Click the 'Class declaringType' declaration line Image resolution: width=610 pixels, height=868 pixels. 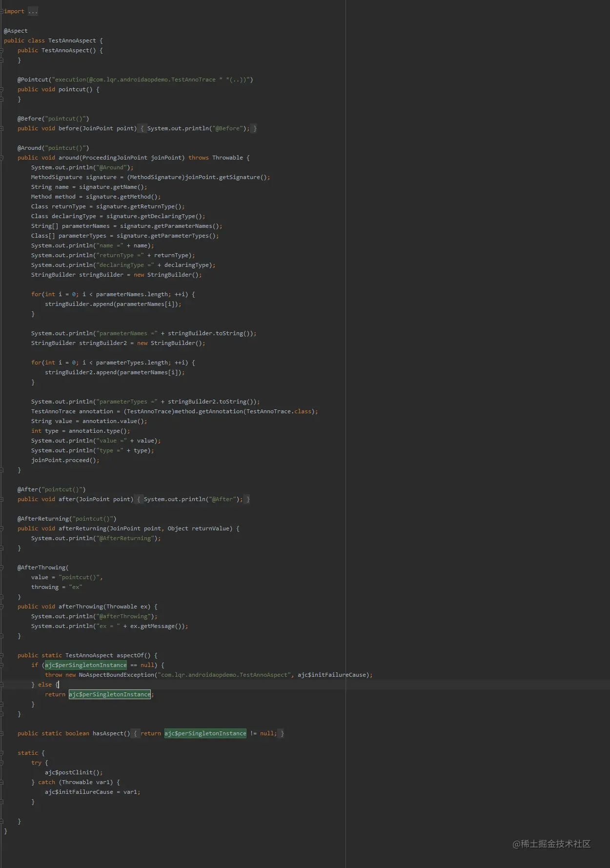[118, 216]
